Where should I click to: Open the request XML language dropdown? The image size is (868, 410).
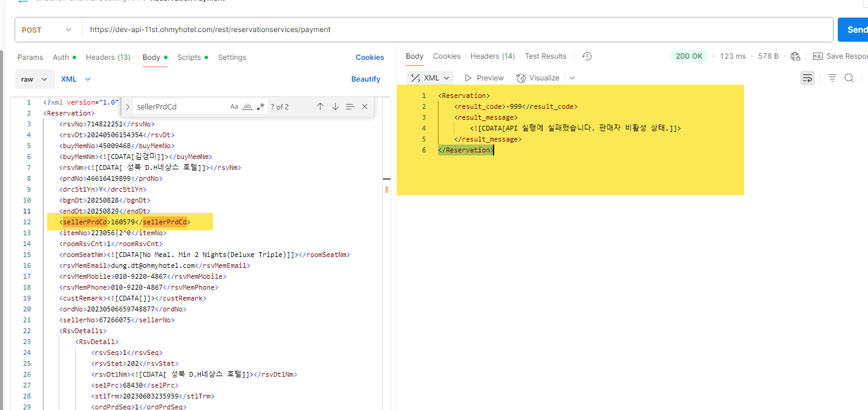pos(76,79)
